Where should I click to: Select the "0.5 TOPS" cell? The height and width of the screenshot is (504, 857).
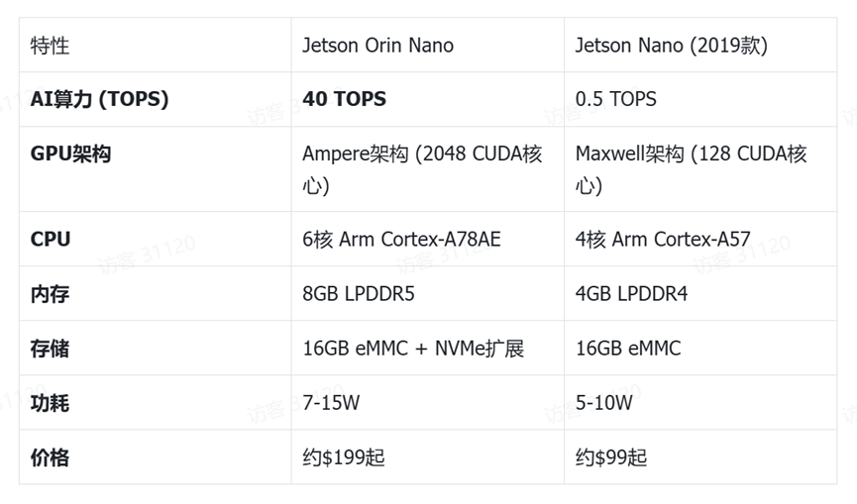tap(615, 99)
